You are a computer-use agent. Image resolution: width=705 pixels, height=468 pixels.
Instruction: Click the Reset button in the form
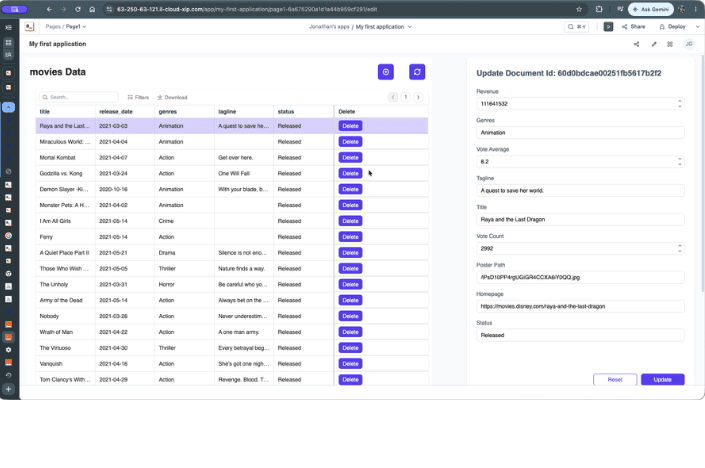(x=615, y=379)
